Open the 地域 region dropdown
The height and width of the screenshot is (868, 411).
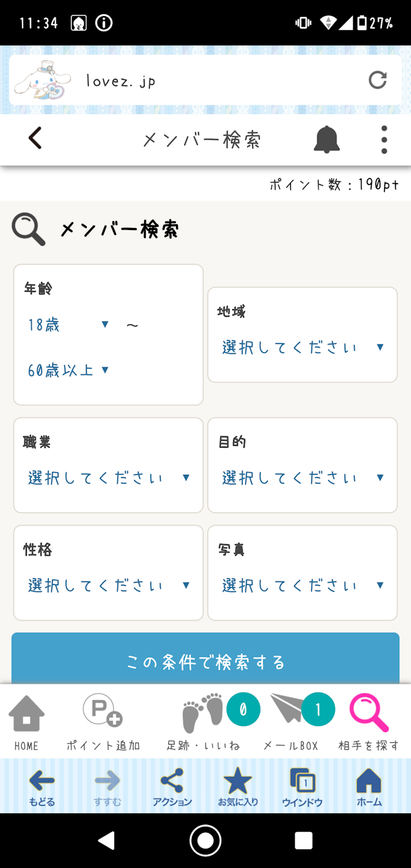pos(302,346)
